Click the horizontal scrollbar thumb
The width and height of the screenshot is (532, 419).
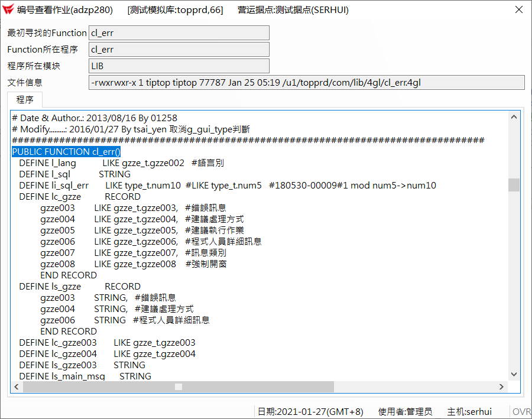point(179,386)
